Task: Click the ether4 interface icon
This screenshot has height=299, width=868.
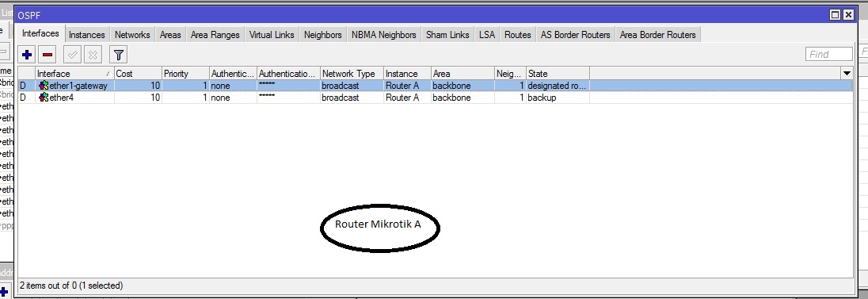Action: point(44,98)
